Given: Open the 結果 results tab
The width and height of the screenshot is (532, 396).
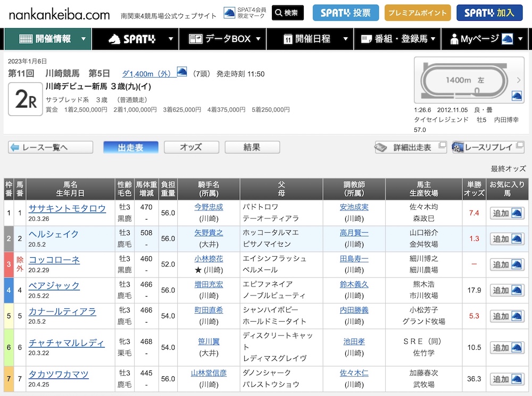Looking at the screenshot, I should (x=252, y=147).
